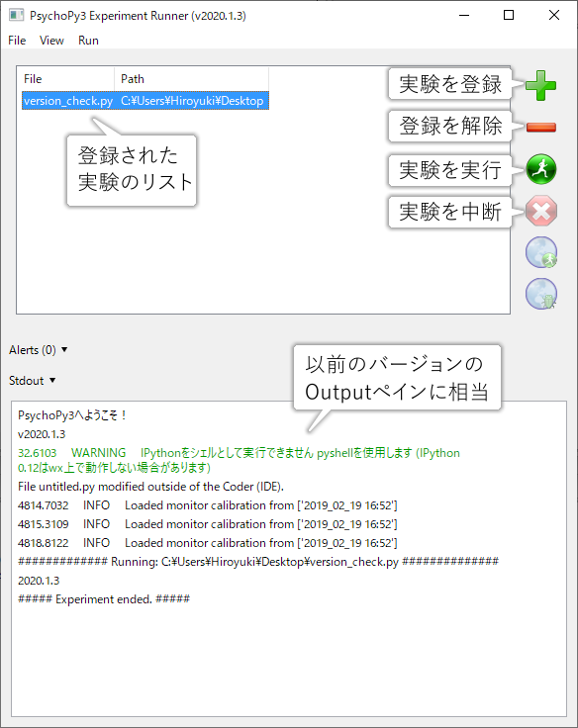The width and height of the screenshot is (578, 728).
Task: Click the red minus remove experiment icon
Action: click(540, 128)
